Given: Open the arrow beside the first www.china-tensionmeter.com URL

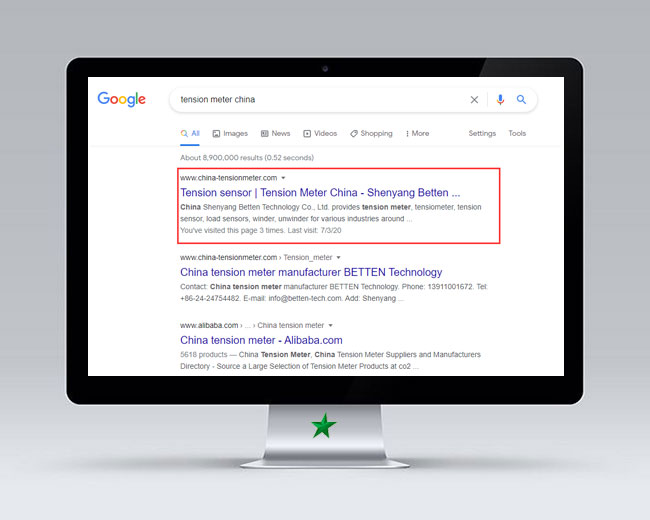Looking at the screenshot, I should click(284, 178).
